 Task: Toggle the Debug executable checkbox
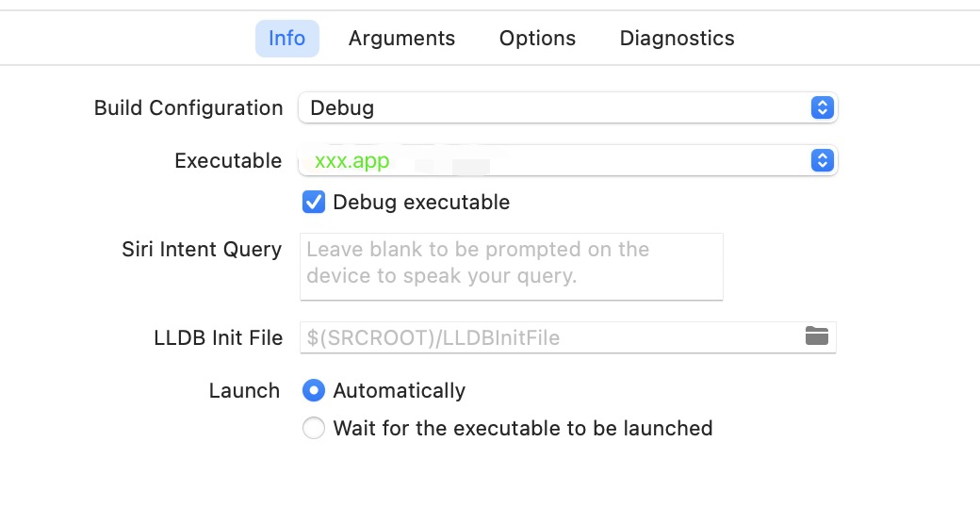313,202
